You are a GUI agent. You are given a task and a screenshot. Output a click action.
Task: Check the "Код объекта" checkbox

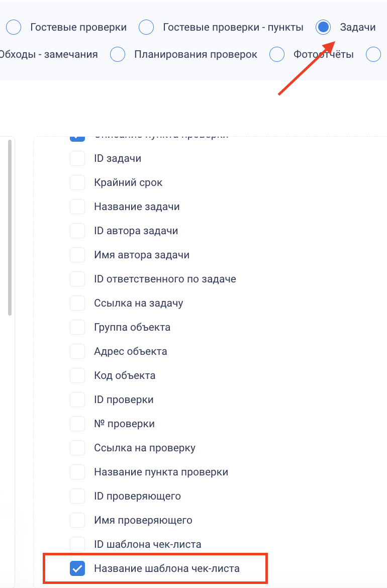coord(77,375)
